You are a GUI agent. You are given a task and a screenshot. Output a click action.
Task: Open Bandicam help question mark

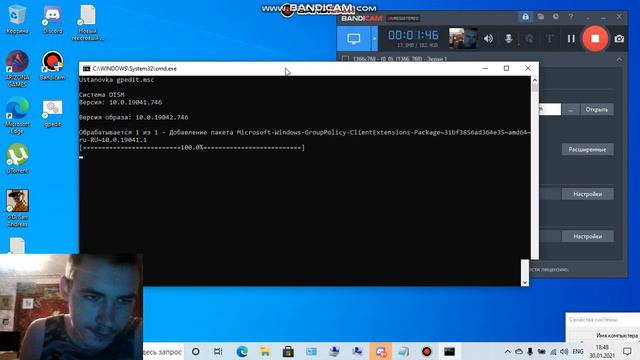coord(571,17)
